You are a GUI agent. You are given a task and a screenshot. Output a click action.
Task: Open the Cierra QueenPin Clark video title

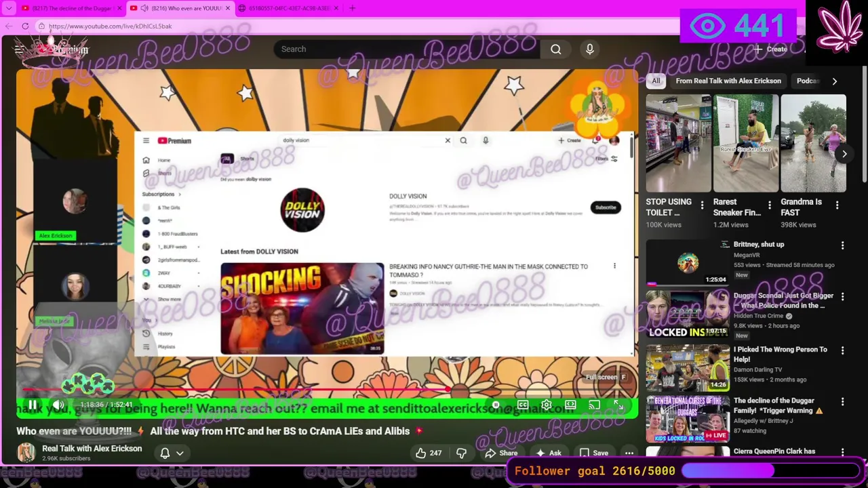774,451
